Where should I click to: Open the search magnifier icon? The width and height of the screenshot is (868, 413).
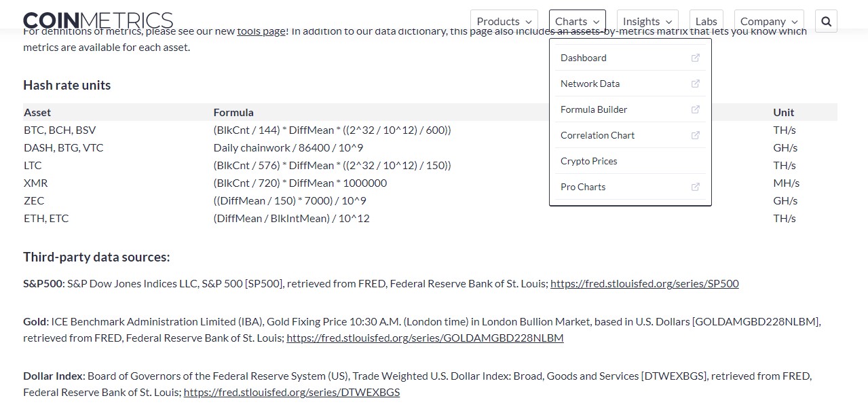coord(826,21)
